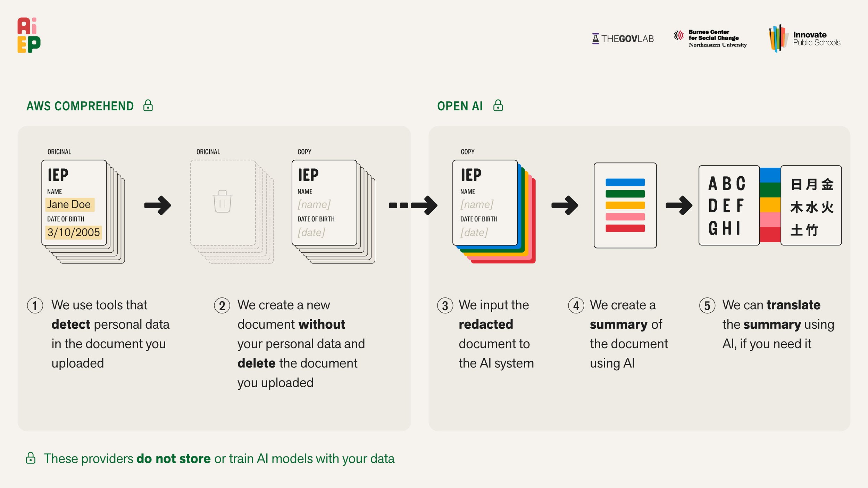Click the blue bar in summary document
This screenshot has width=868, height=488.
(x=625, y=182)
